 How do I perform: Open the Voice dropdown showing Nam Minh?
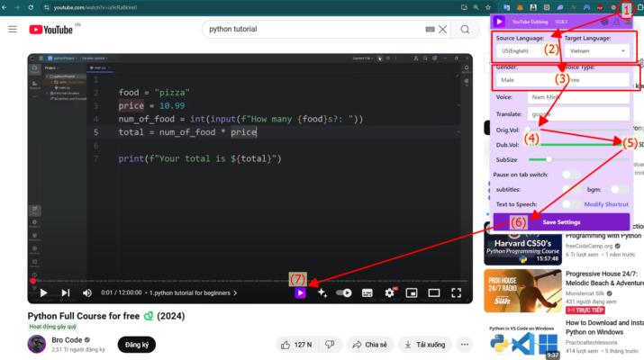pos(578,97)
